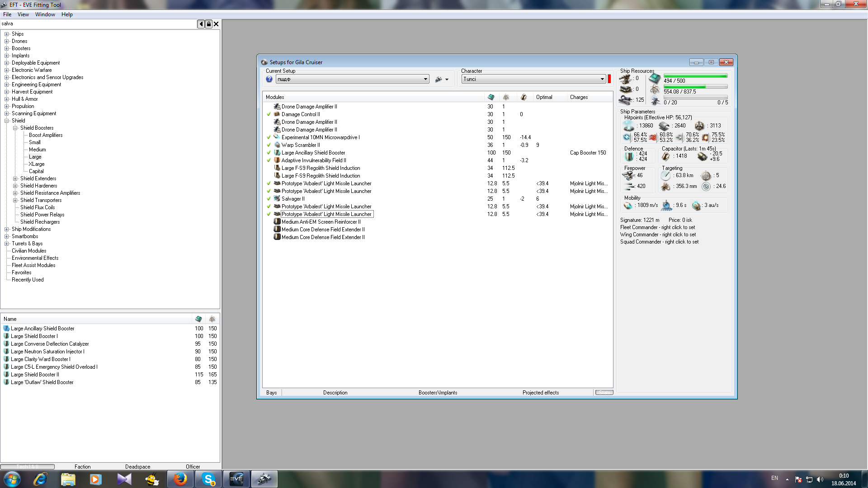This screenshot has height=488, width=868.
Task: Open Firefox from the Windows taskbar
Action: [x=180, y=479]
